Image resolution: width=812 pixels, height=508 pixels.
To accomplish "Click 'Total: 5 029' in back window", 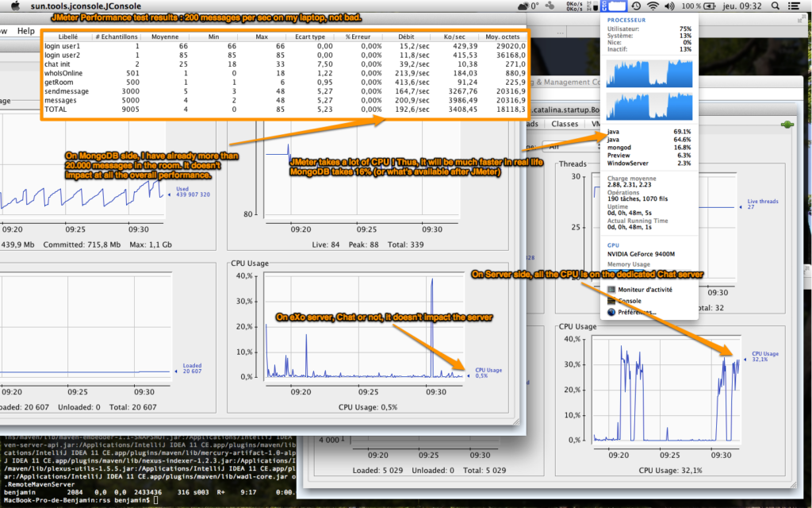I will coord(485,470).
